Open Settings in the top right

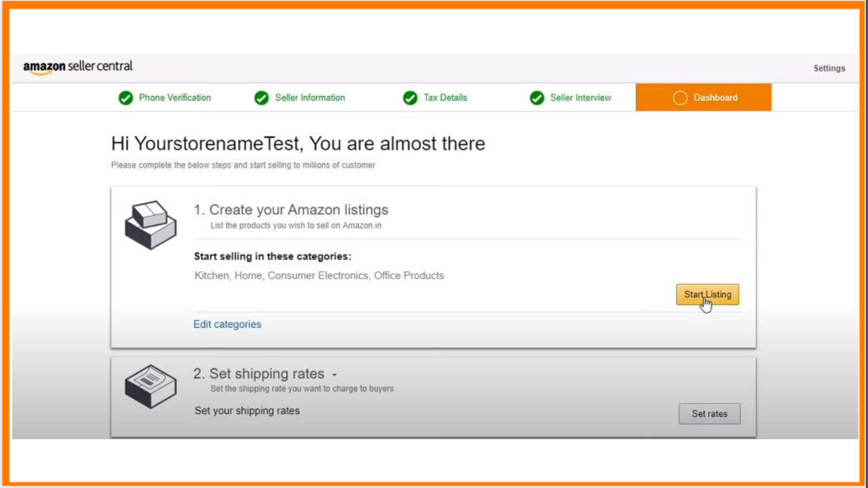829,68
